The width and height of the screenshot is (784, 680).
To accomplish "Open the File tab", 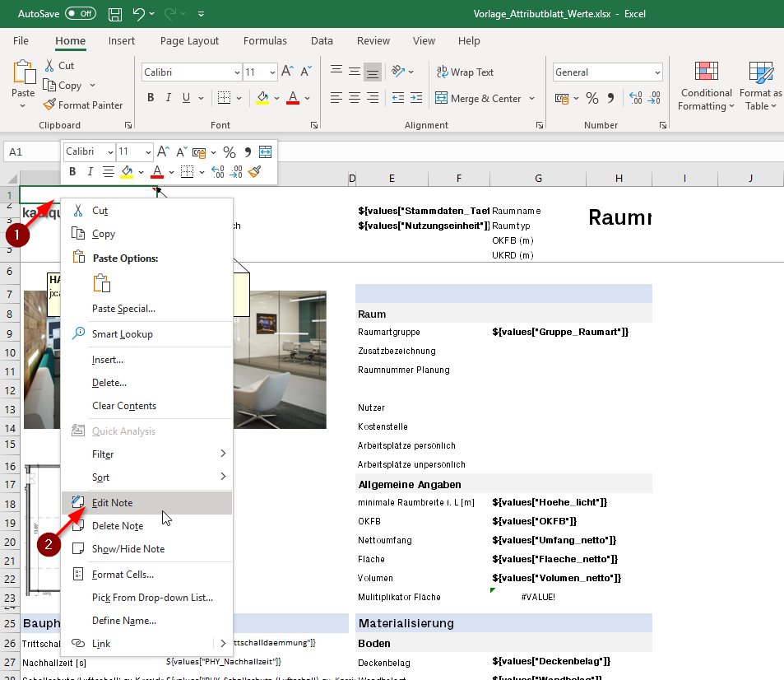I will tap(21, 41).
